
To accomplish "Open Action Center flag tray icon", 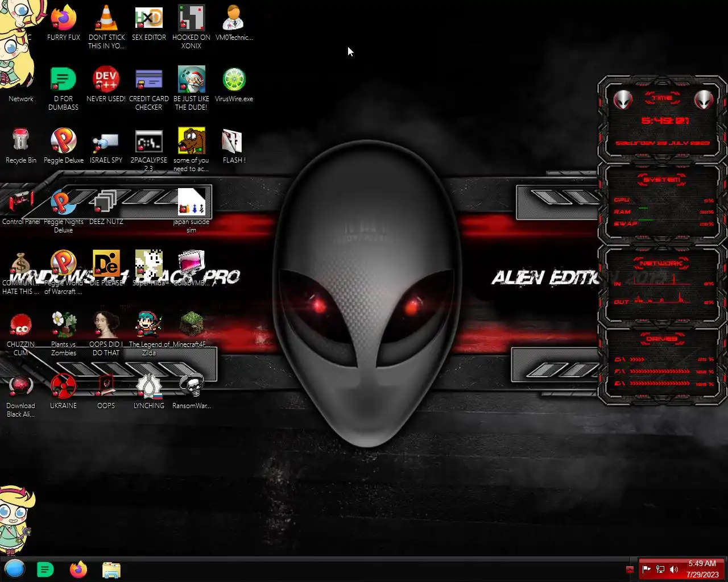I will click(x=647, y=569).
